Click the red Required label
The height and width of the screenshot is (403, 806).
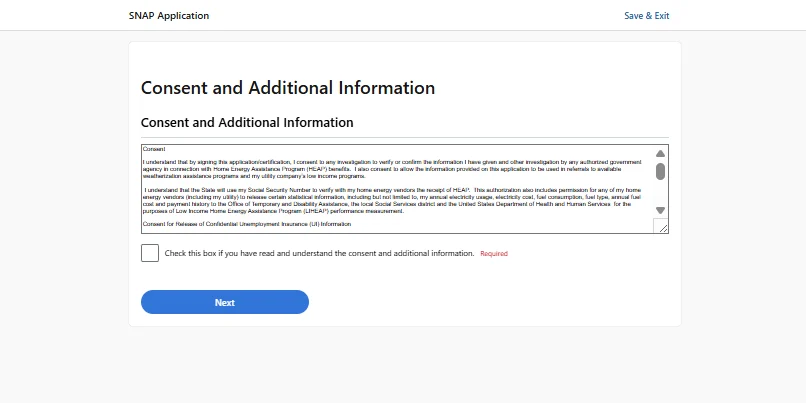[494, 253]
